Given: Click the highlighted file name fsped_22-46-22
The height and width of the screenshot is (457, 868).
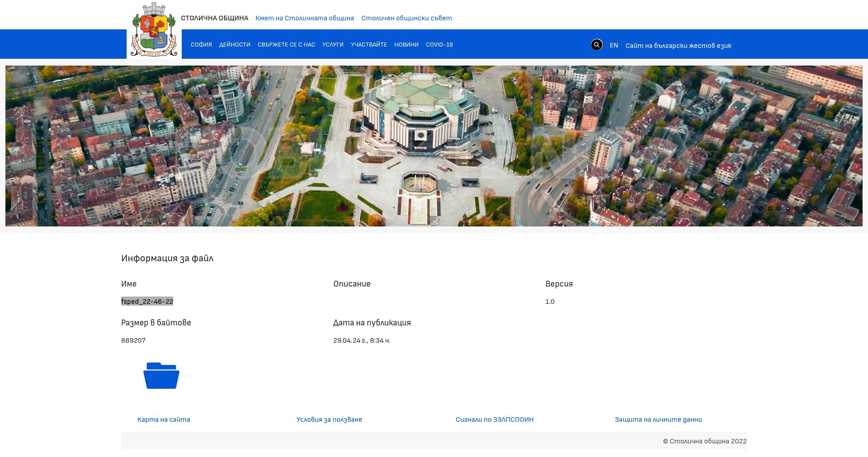Looking at the screenshot, I should click(147, 302).
